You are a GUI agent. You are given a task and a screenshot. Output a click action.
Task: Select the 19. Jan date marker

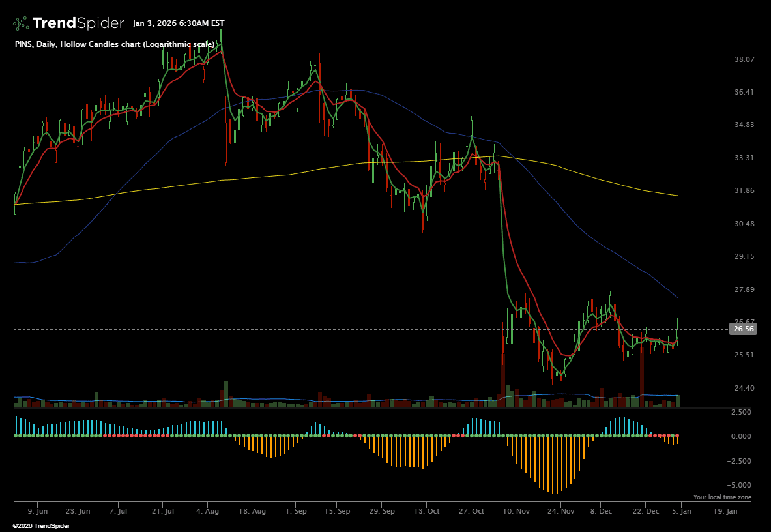click(725, 512)
